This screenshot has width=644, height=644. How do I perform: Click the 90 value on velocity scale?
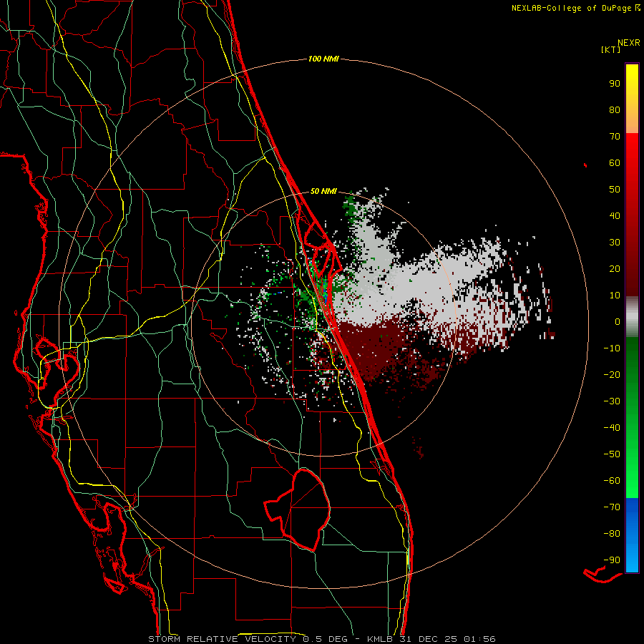615,84
